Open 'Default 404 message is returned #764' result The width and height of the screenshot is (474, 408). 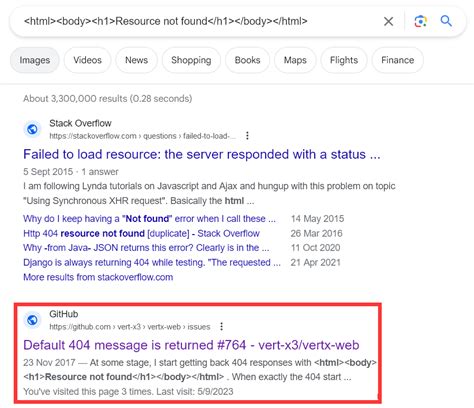pyautogui.click(x=191, y=345)
